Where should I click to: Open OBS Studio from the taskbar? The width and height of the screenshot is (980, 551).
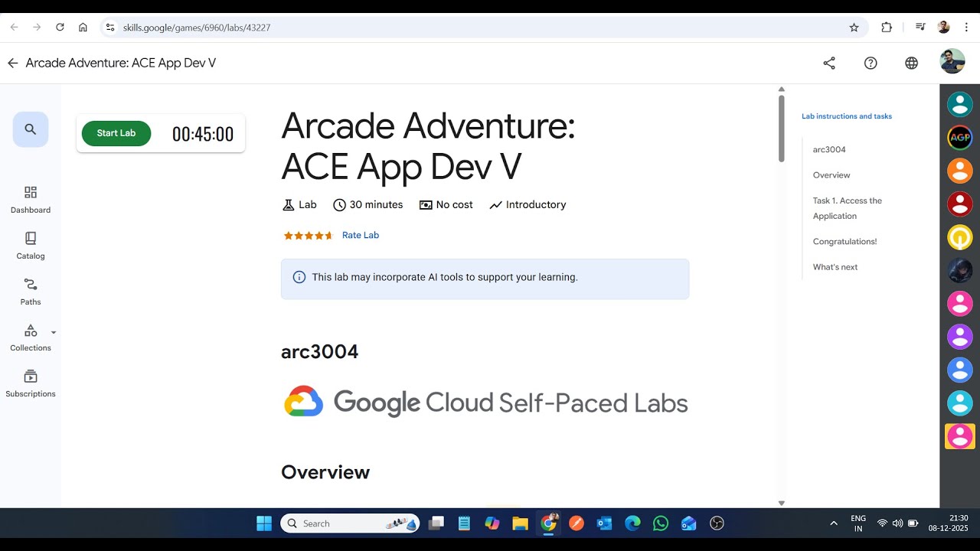[717, 523]
